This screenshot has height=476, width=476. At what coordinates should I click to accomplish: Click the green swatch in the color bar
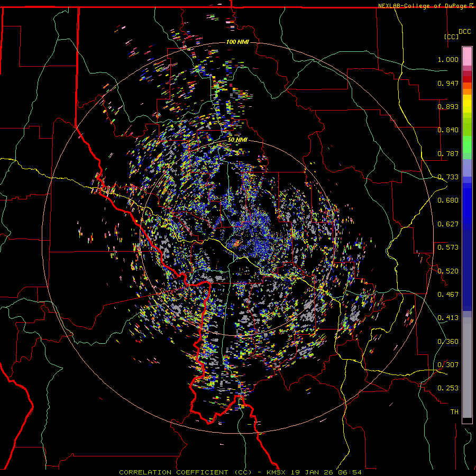[x=467, y=145]
